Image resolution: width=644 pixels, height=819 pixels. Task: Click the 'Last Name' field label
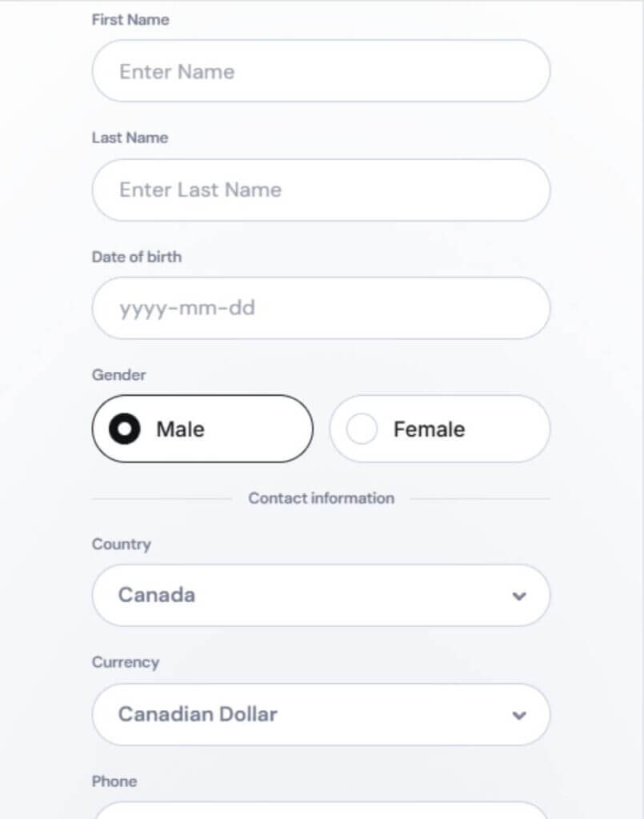coord(130,138)
